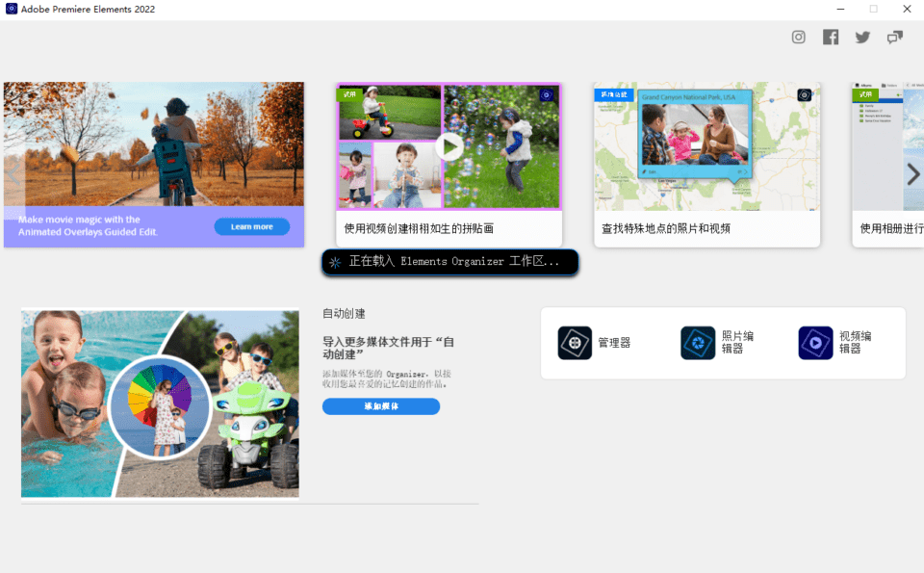Minimize the Premiere Elements window

pos(840,9)
